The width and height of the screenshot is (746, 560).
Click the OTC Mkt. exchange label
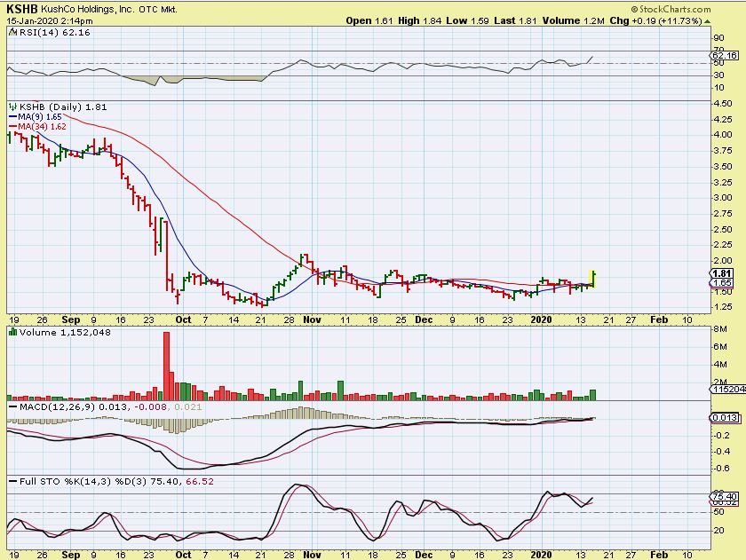(x=158, y=10)
